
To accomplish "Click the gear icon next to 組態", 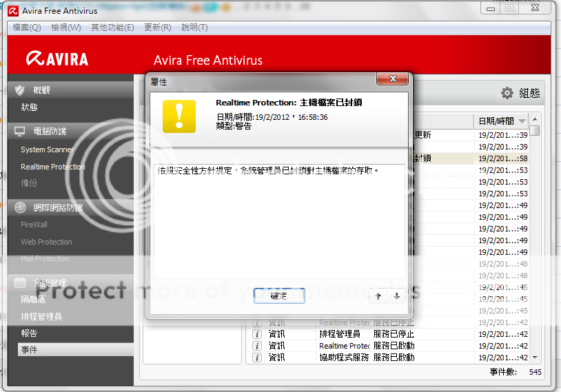I will [507, 93].
